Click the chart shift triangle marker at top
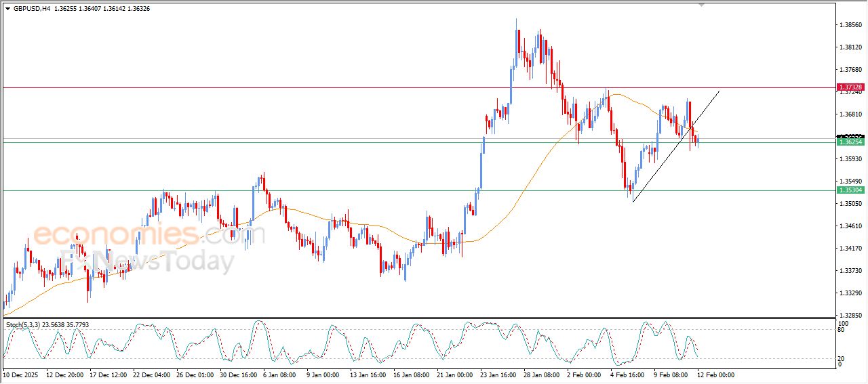Screen dimensions: 868x384 coord(702,5)
